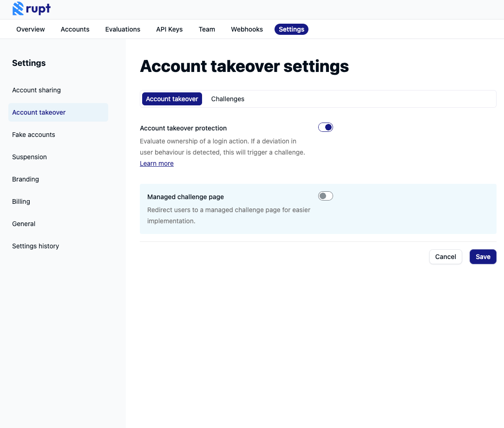Screen dimensions: 504x428
Task: Save the account takeover settings
Action: click(483, 256)
